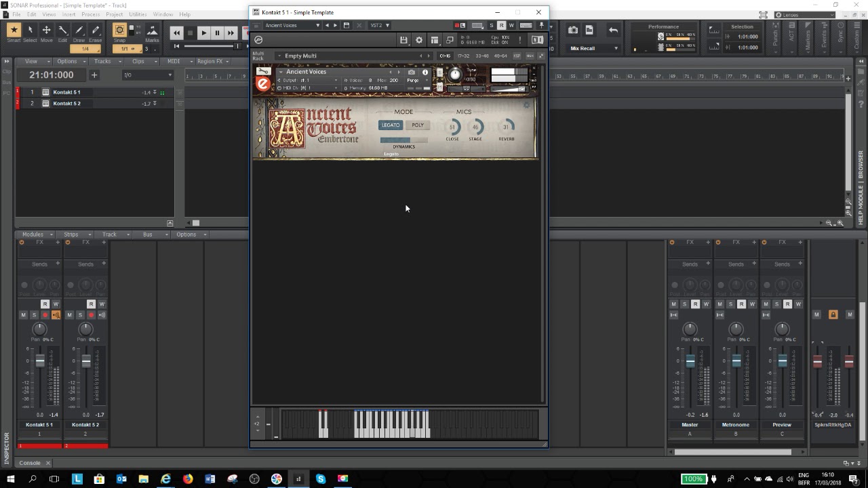Toggle automation read R in plugin header
The width and height of the screenshot is (868, 488).
(x=501, y=25)
